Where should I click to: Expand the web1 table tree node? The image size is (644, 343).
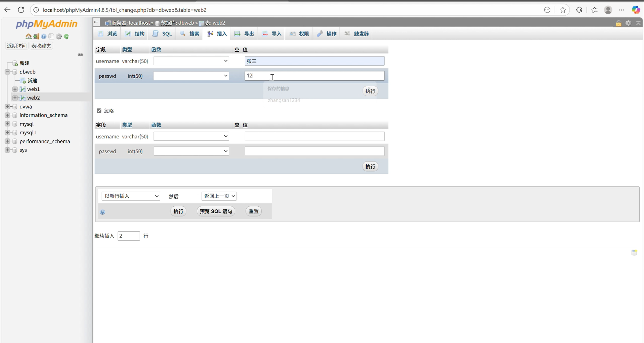pyautogui.click(x=15, y=89)
